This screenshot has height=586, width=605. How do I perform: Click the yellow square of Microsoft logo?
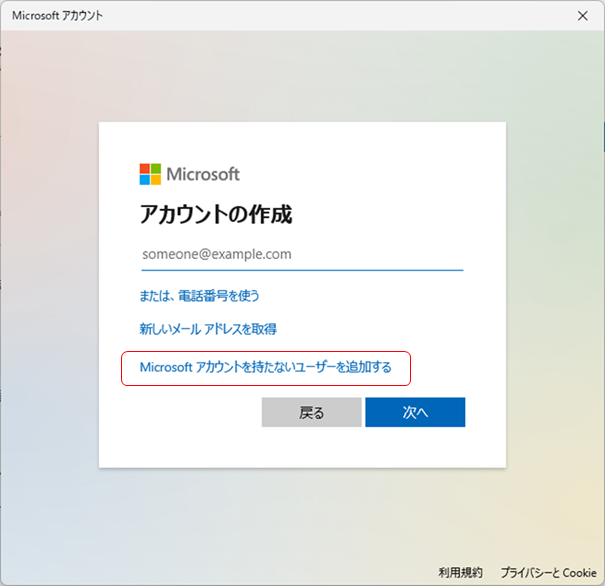[155, 180]
